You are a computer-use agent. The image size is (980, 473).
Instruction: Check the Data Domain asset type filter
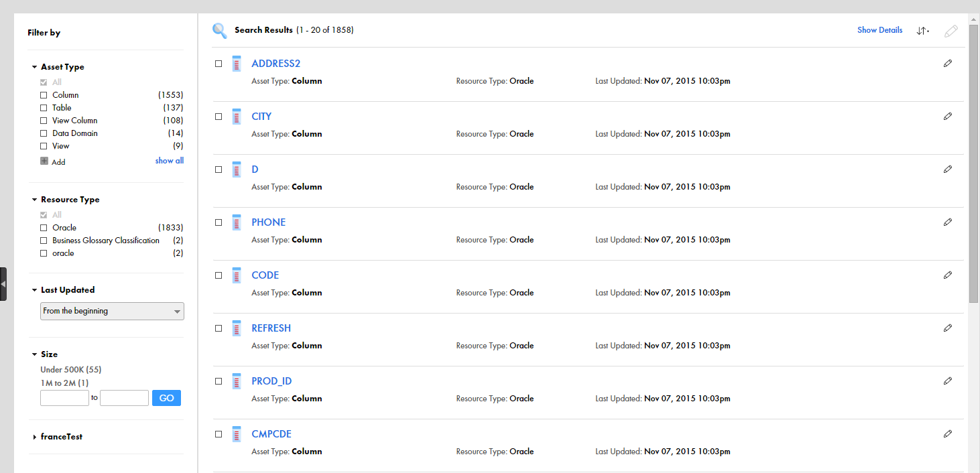click(x=44, y=133)
